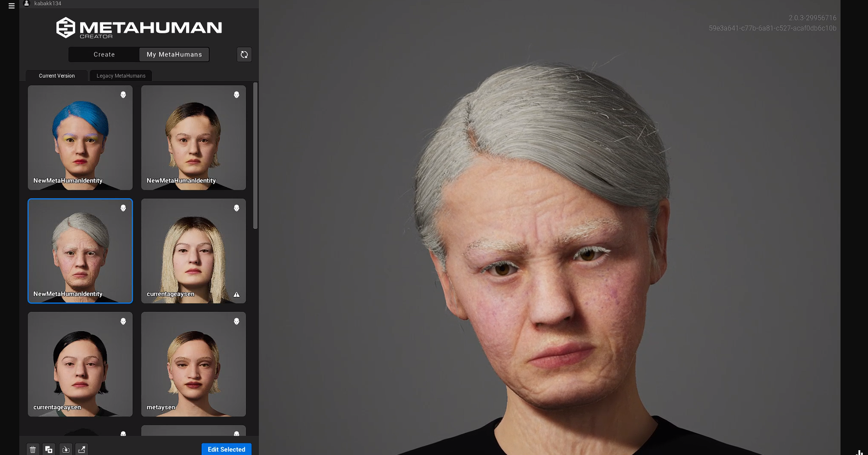Open the Legacy MetaHumans tab
Viewport: 868px width, 455px height.
click(121, 76)
